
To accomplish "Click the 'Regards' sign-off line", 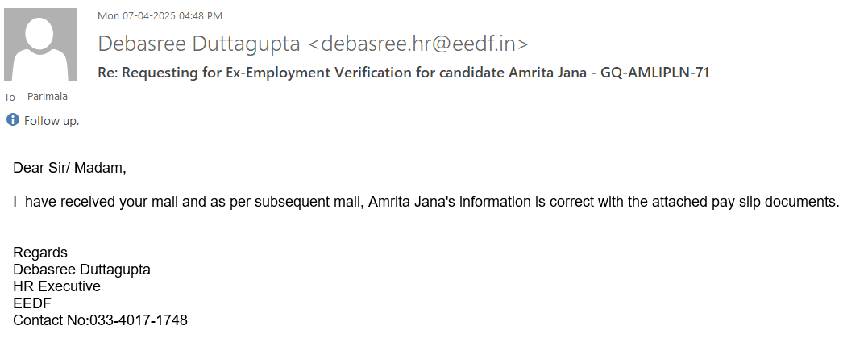I will point(40,253).
